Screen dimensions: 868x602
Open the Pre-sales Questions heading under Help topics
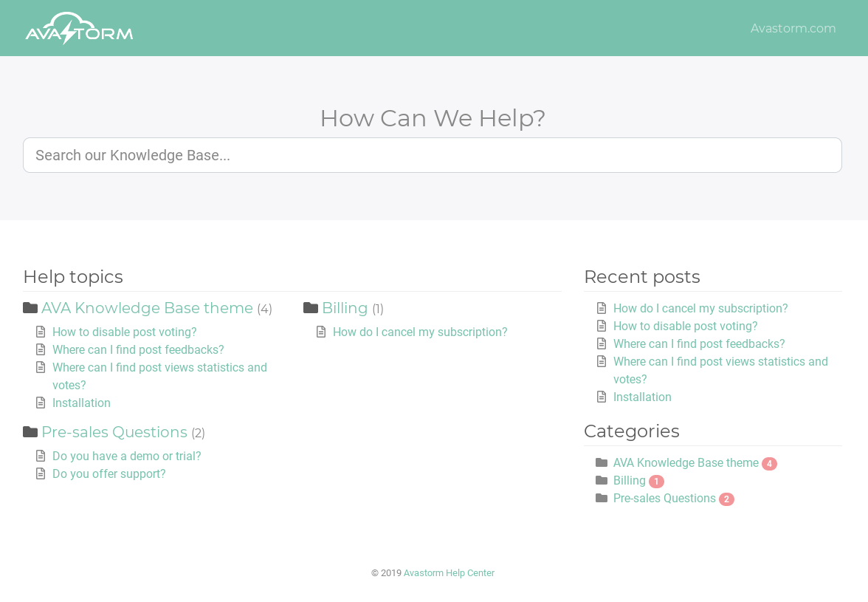point(114,432)
